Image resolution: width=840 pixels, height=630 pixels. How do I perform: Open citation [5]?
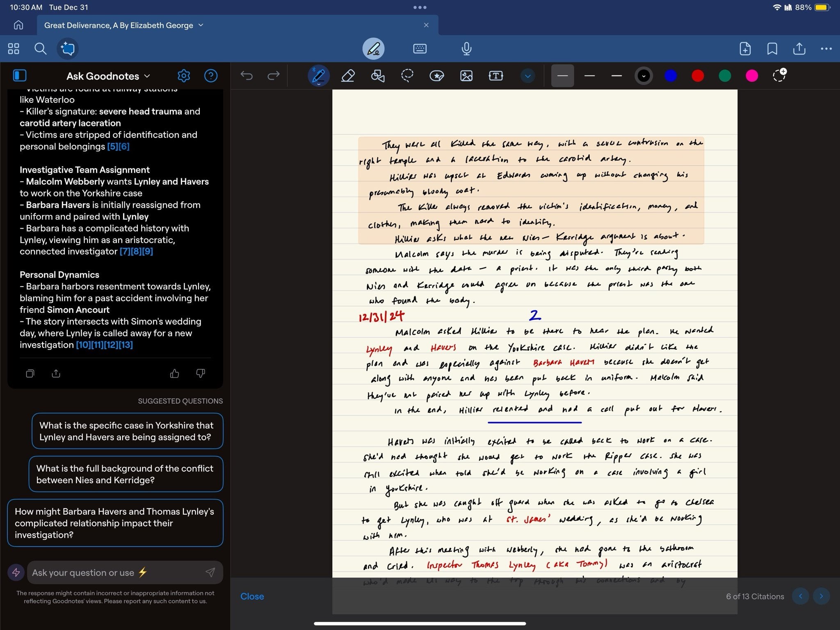112,147
